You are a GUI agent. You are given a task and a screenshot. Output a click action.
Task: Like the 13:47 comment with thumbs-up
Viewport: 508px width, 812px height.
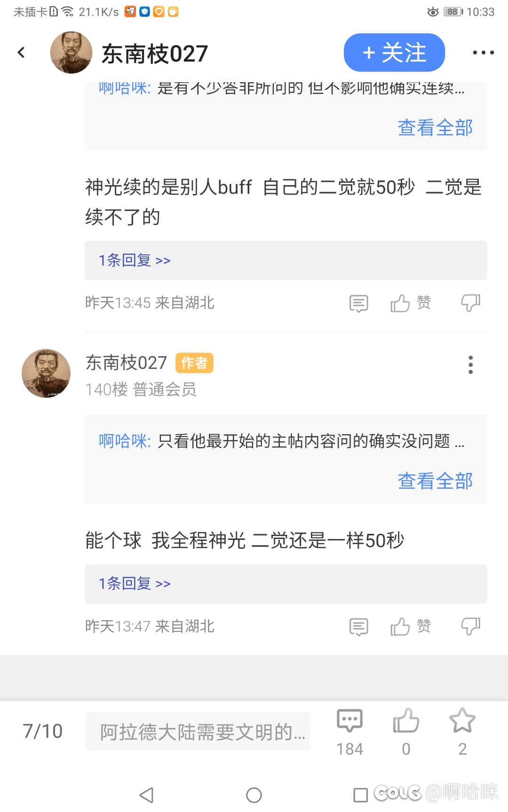(x=401, y=626)
